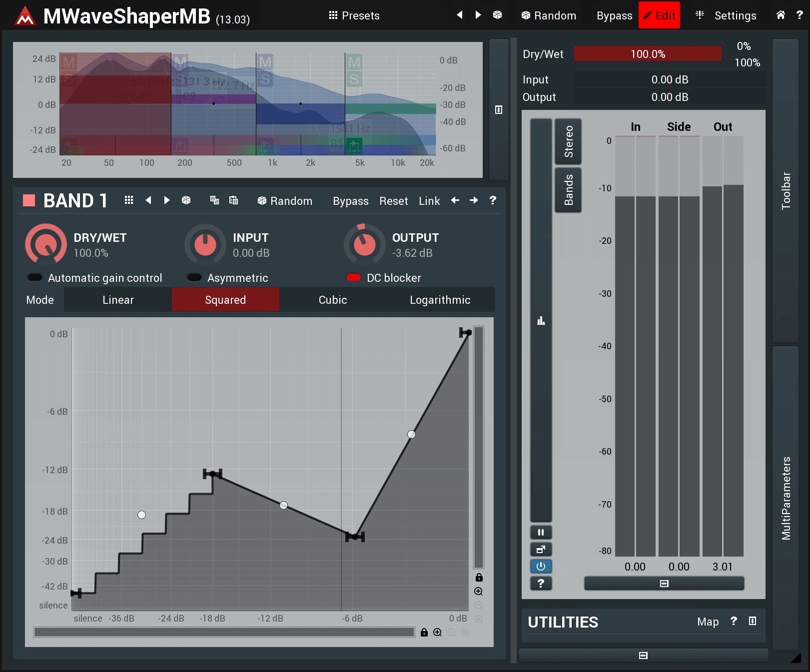Open Utilities help question mark
The height and width of the screenshot is (672, 810).
[734, 621]
